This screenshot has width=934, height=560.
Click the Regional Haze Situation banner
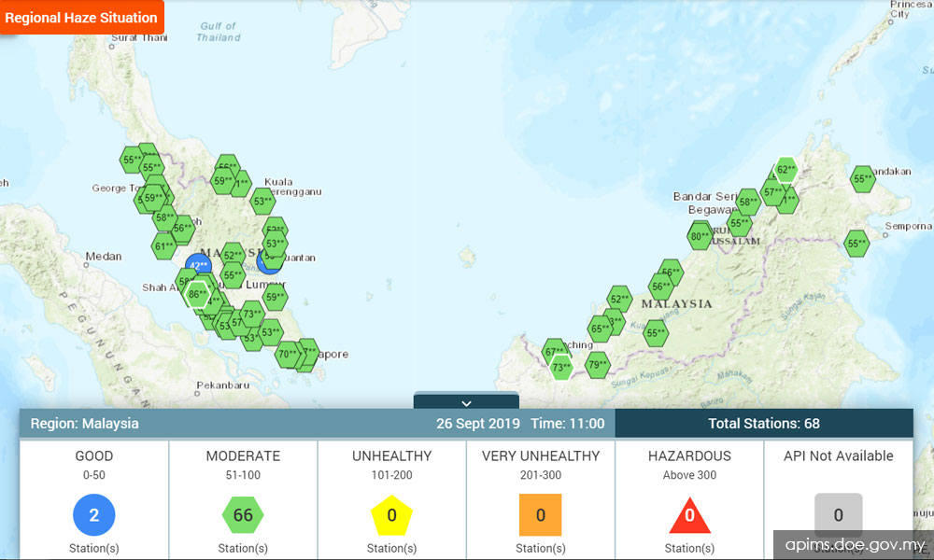pos(81,17)
